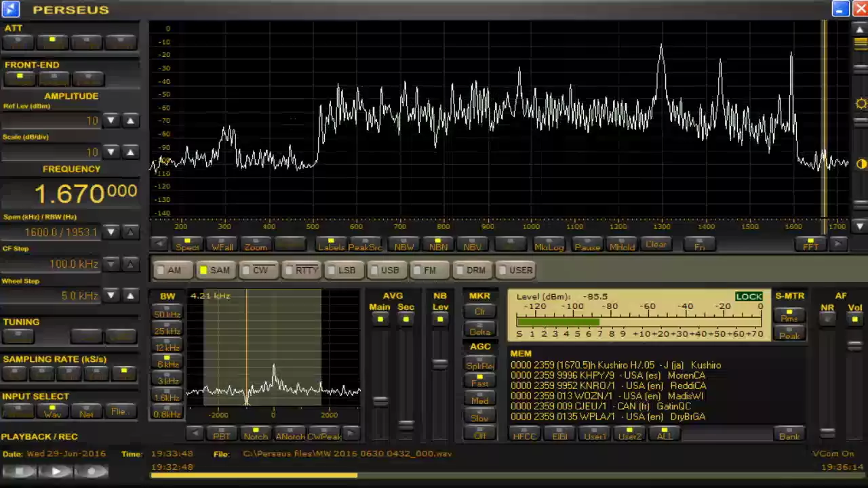Select DRM mode
Image resolution: width=868 pixels, height=488 pixels.
click(x=471, y=270)
